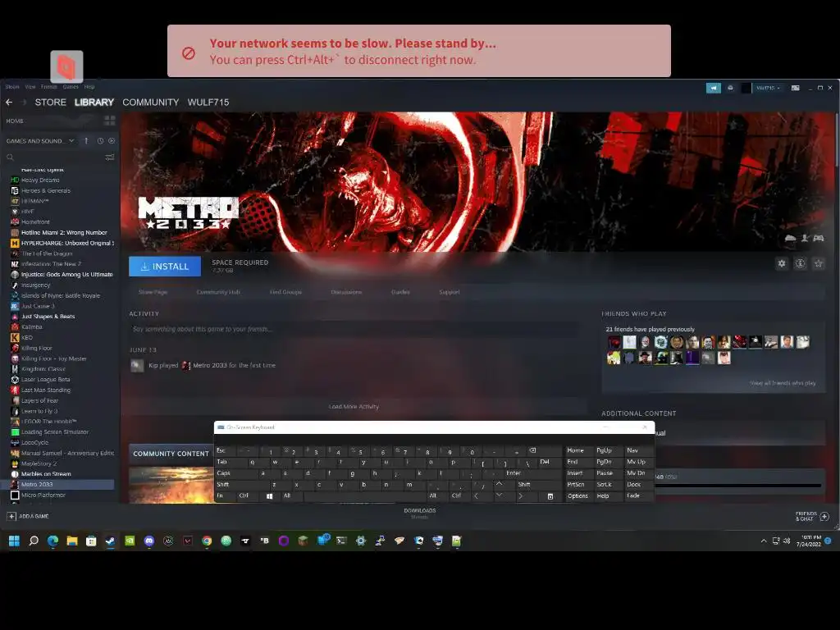Sort library with the up arrow icon
Image resolution: width=840 pixels, height=630 pixels.
[86, 141]
